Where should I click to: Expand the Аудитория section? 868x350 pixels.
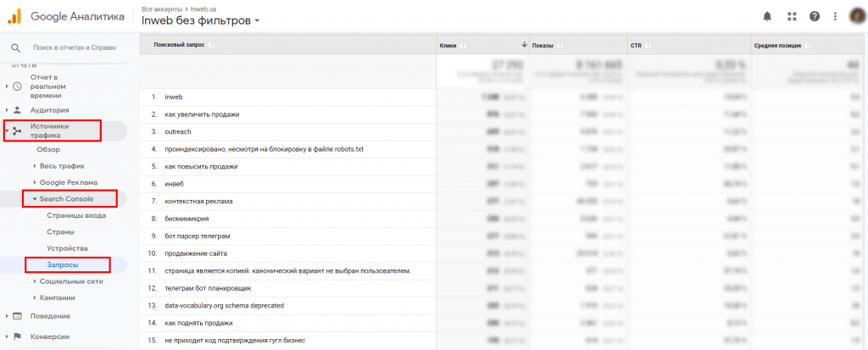[7, 109]
